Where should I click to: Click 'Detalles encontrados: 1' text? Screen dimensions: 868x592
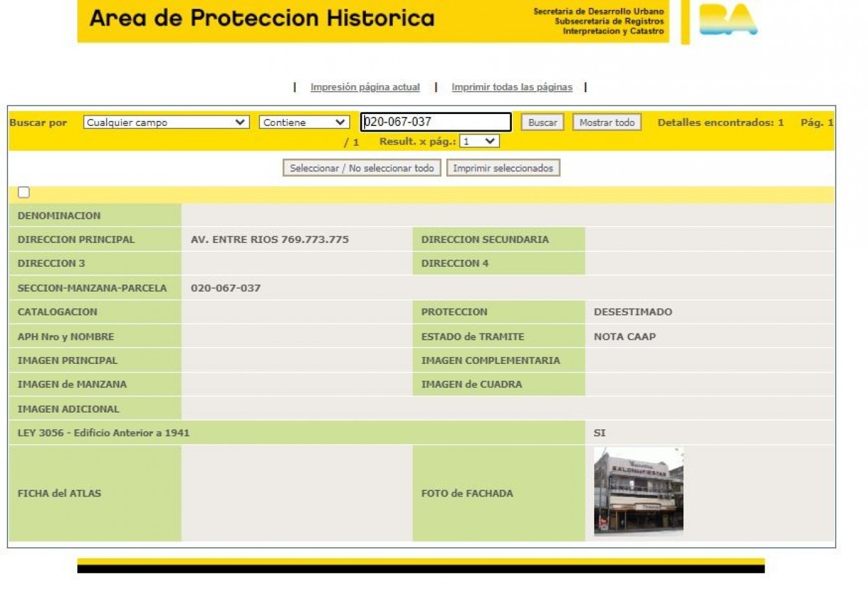tap(720, 122)
